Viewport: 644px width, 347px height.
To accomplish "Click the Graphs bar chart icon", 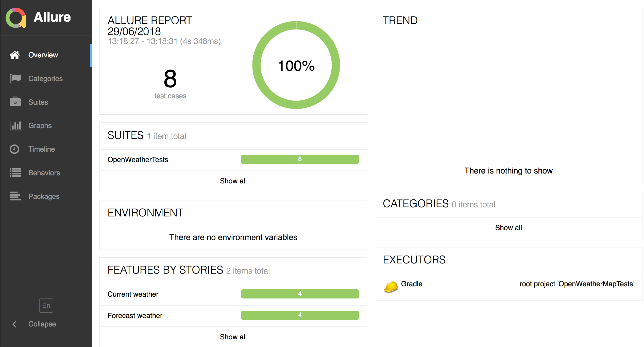I will point(15,125).
